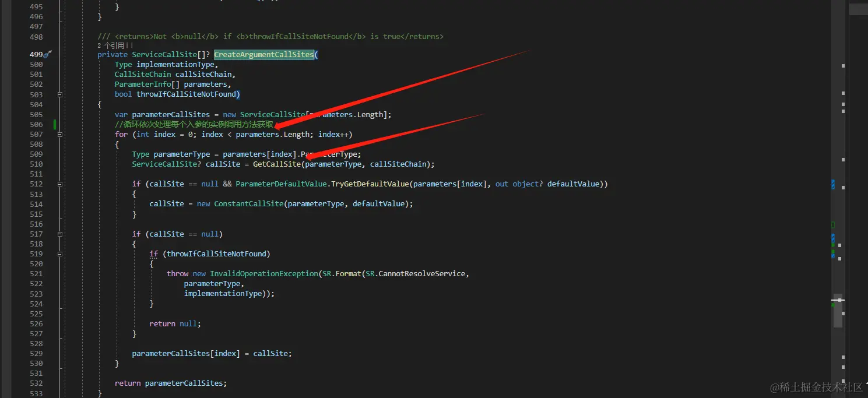Click ParameterDefaultValue class name on line 512
The width and height of the screenshot is (868, 398).
point(281,184)
